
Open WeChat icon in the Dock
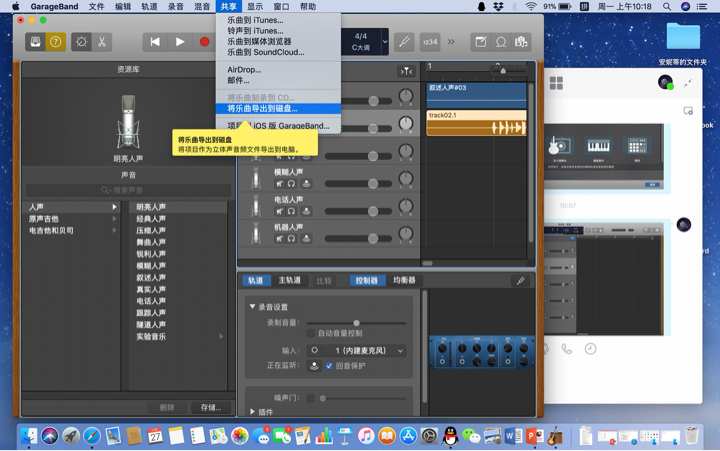pyautogui.click(x=471, y=435)
